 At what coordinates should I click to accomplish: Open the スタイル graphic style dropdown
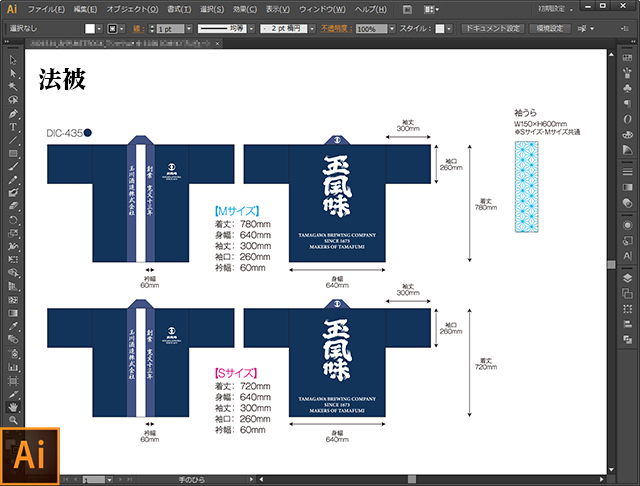tap(449, 29)
